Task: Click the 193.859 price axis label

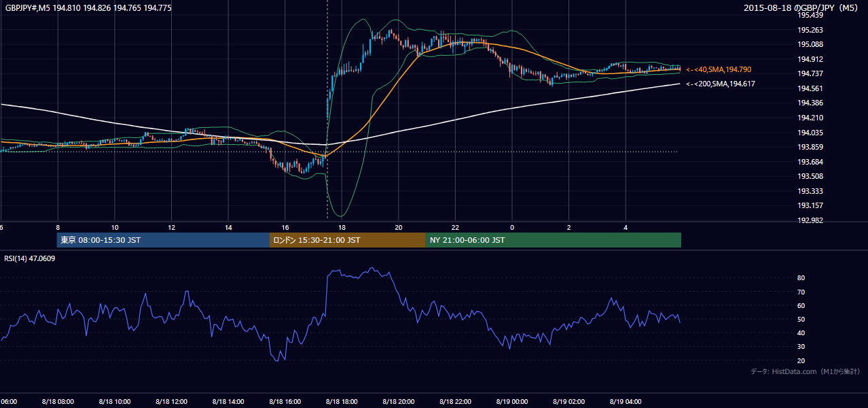Action: [x=810, y=147]
